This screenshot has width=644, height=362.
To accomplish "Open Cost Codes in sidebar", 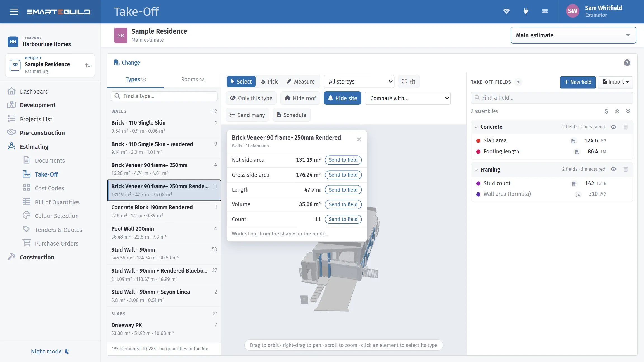I will pyautogui.click(x=49, y=188).
